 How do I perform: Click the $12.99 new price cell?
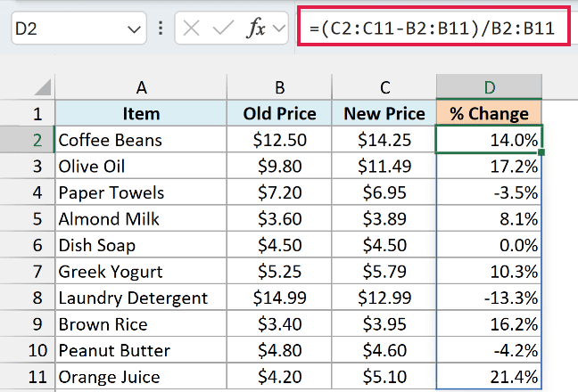(x=384, y=298)
